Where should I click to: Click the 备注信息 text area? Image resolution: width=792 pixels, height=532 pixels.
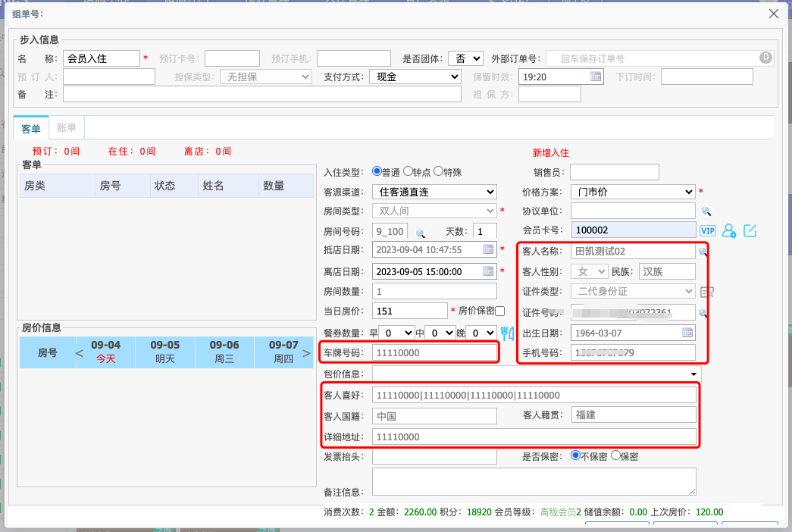(x=534, y=481)
